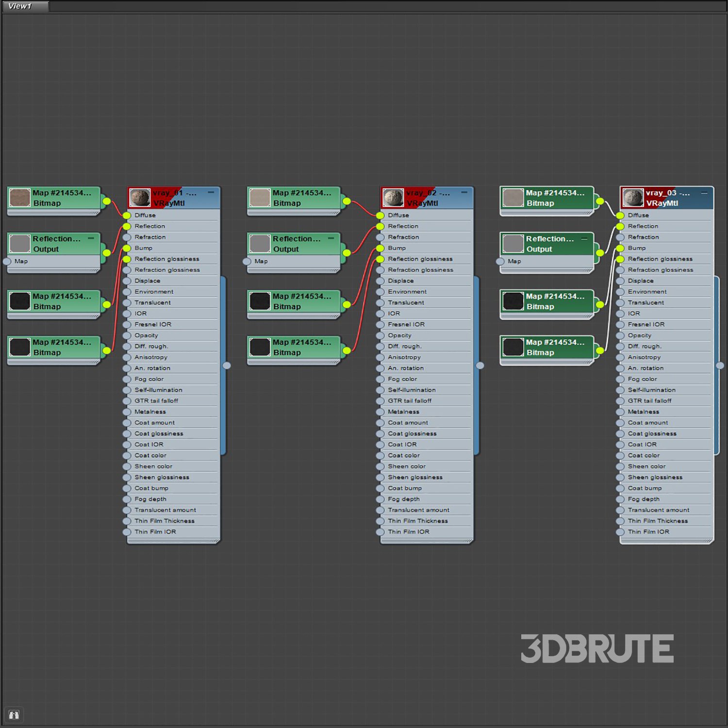
Task: Click the vray_02 material preview sphere
Action: click(x=393, y=198)
